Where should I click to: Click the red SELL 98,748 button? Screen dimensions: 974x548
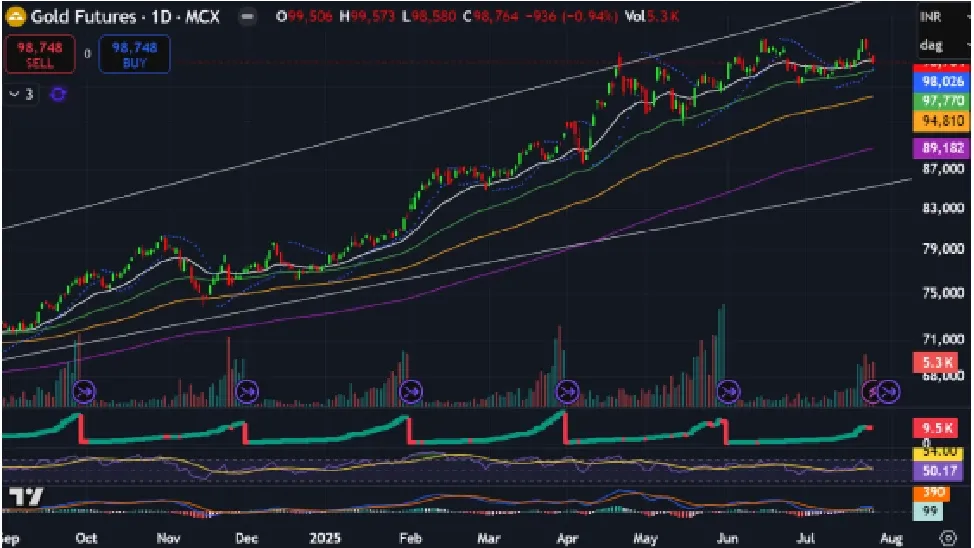pyautogui.click(x=40, y=55)
